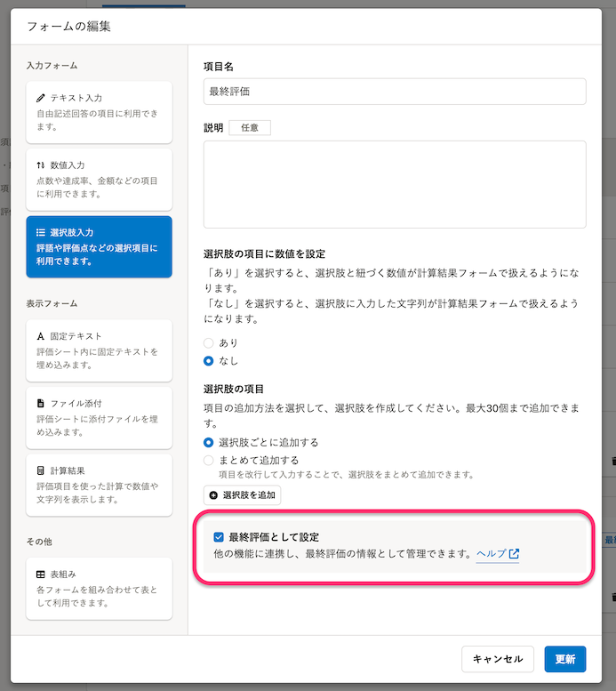This screenshot has height=691, width=616.
Task: Select the あり radio button
Action: pyautogui.click(x=208, y=343)
